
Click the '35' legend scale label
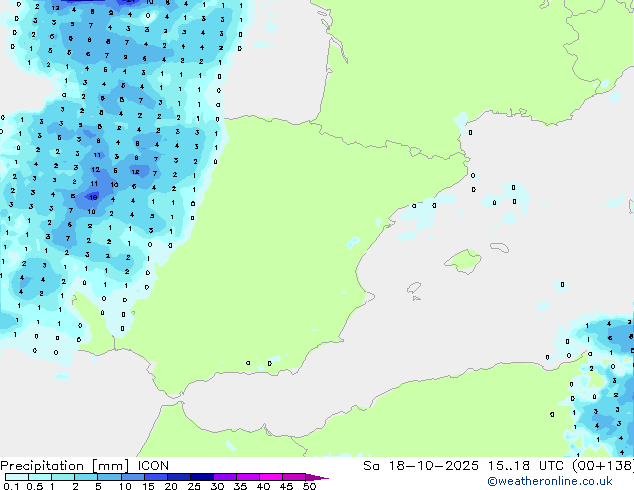[x=240, y=486]
